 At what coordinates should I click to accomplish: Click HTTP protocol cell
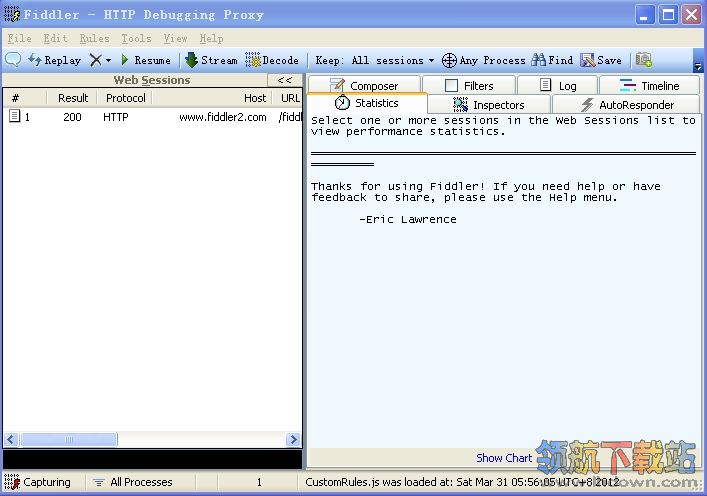point(115,117)
